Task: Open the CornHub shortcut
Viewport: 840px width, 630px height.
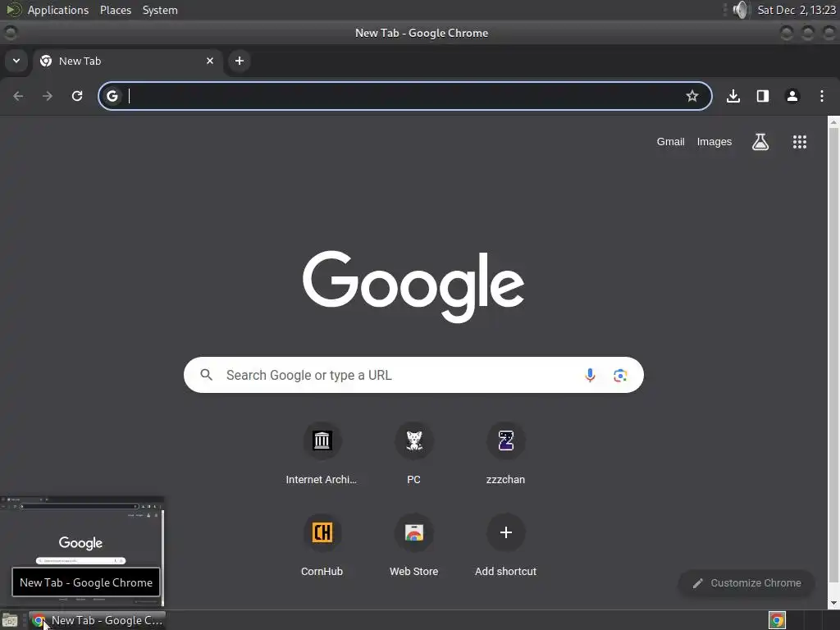Action: 322,546
